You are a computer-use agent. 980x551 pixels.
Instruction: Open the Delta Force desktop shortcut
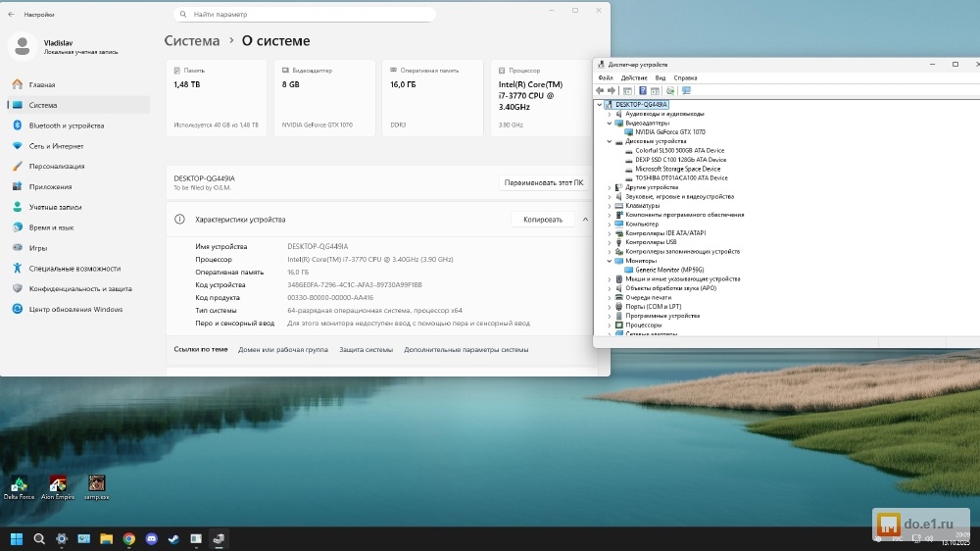tap(19, 484)
